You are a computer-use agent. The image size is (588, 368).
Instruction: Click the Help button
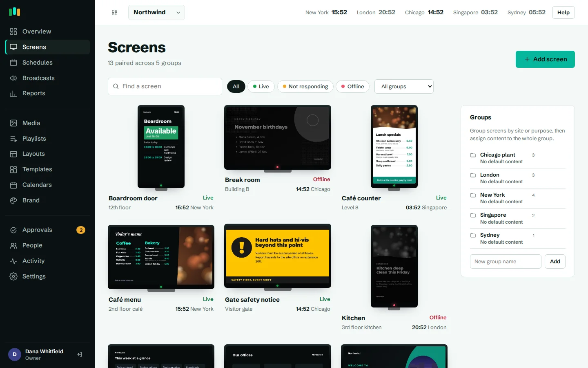(x=563, y=12)
